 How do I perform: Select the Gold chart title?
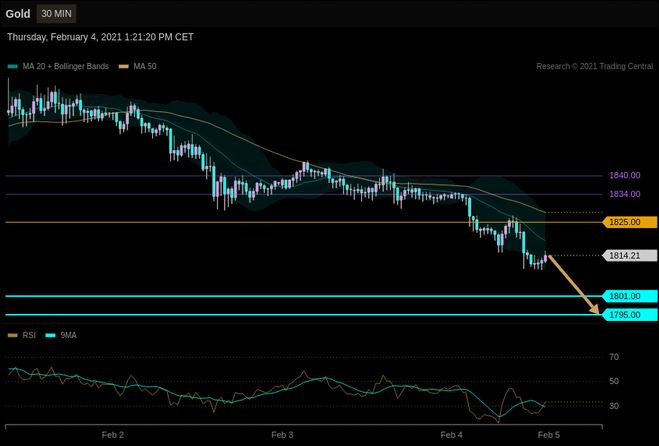point(18,14)
